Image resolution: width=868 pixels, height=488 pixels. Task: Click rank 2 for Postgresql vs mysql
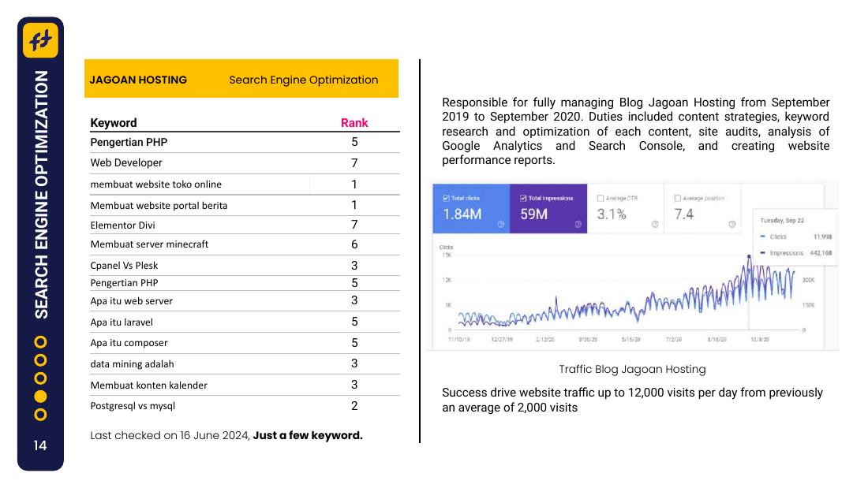pyautogui.click(x=354, y=406)
